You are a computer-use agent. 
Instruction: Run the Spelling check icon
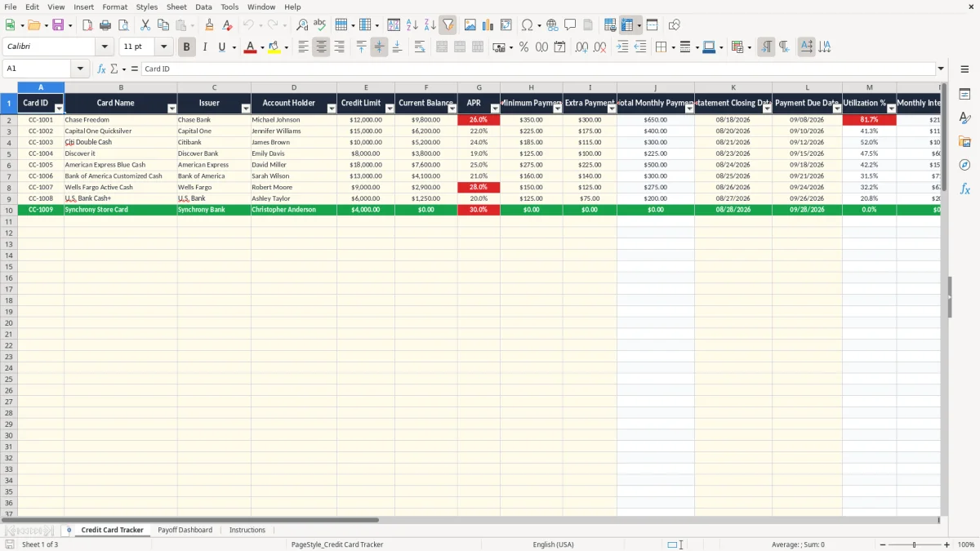(x=320, y=25)
